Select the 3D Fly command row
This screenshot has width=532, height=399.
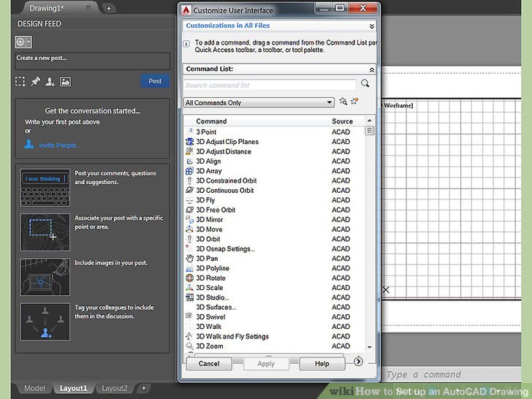(x=274, y=200)
